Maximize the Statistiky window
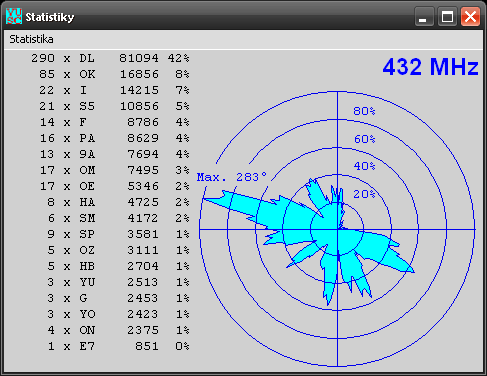This screenshot has height=376, width=487. (x=447, y=16)
